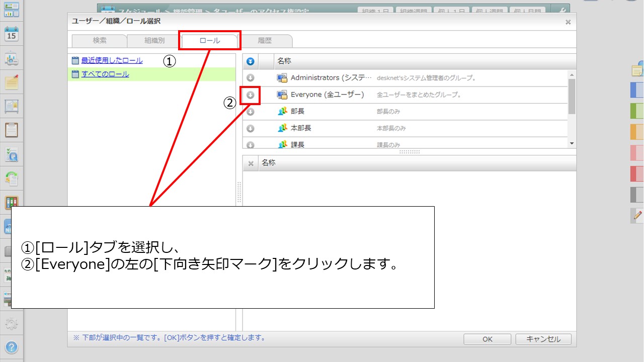Open the help question mark icon
644x362 pixels.
tap(11, 347)
